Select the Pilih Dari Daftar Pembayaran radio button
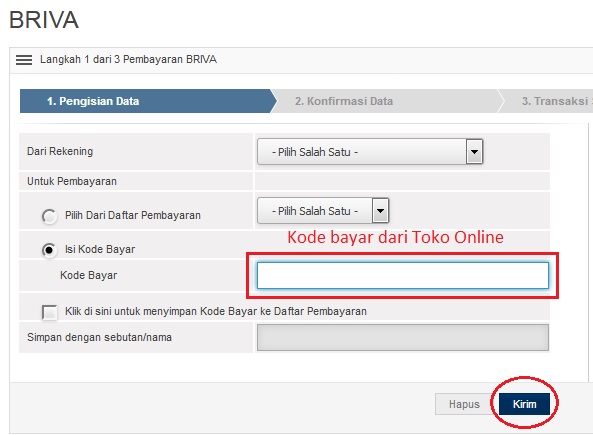 pos(49,216)
